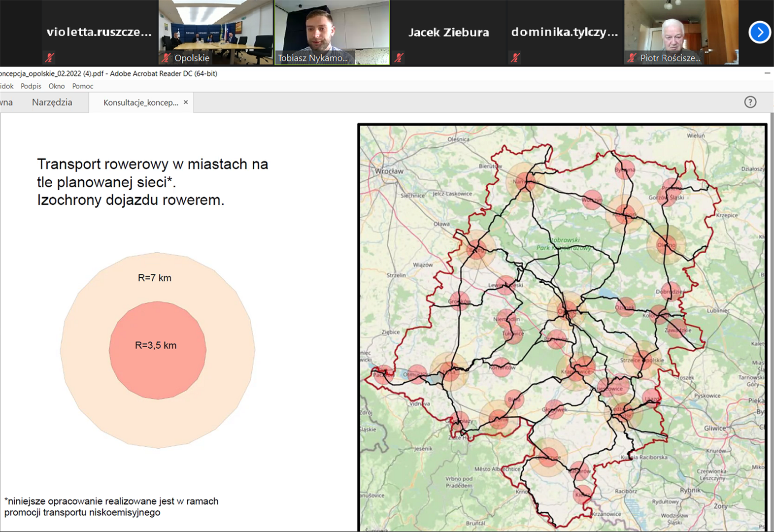Open the Podpis menu

tap(31, 86)
